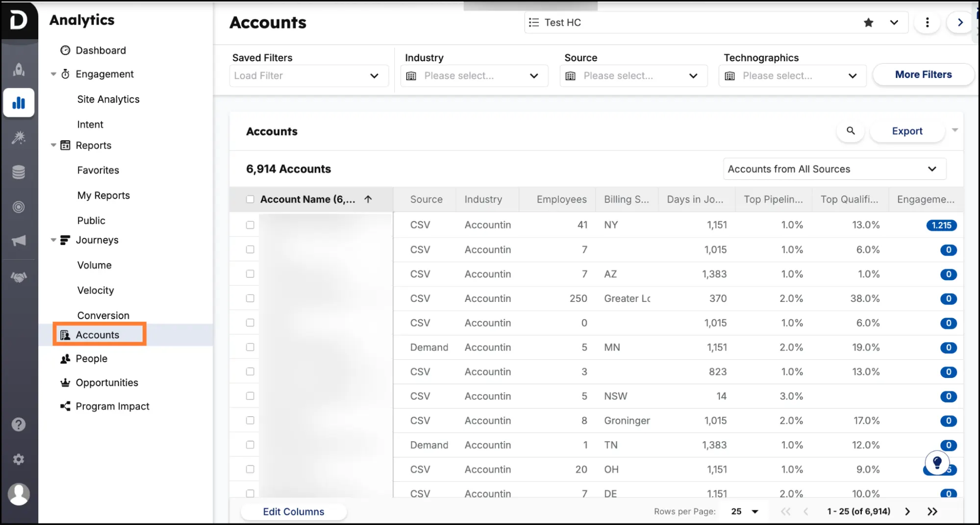The image size is (980, 525).
Task: Open the megaphone campaigns sidebar icon
Action: coord(19,241)
